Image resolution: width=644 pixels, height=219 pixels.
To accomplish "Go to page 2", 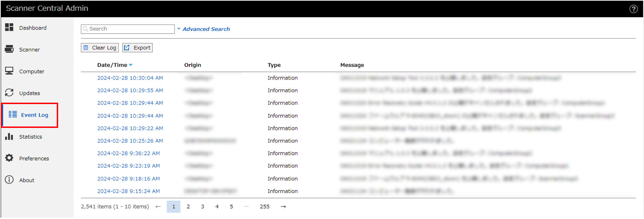I will click(x=188, y=207).
